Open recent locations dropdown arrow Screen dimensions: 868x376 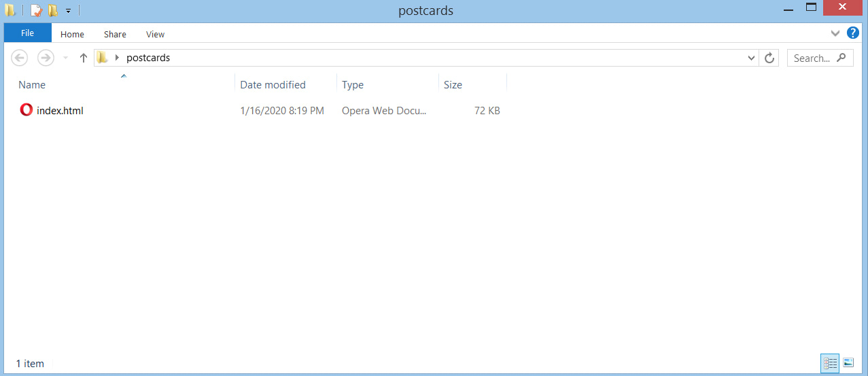(65, 58)
